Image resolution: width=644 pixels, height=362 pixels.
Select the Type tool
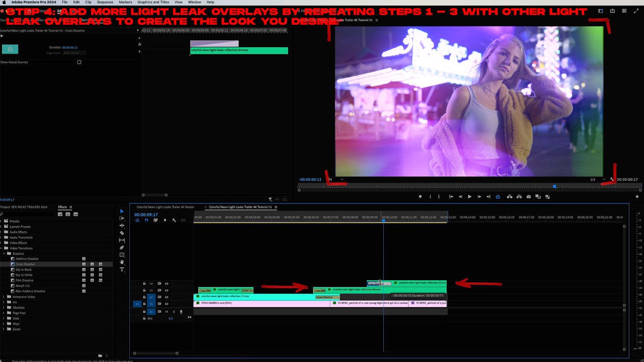pos(122,269)
